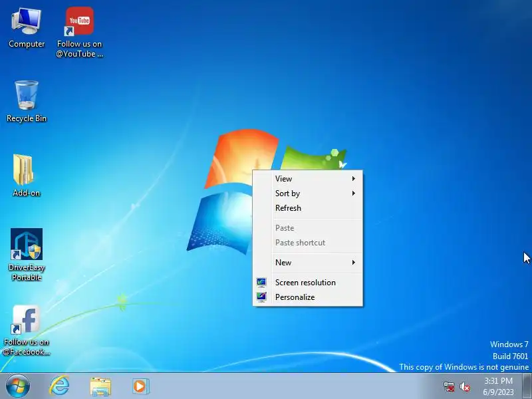Click the 'Follow us on @Facebook' label

26,346
